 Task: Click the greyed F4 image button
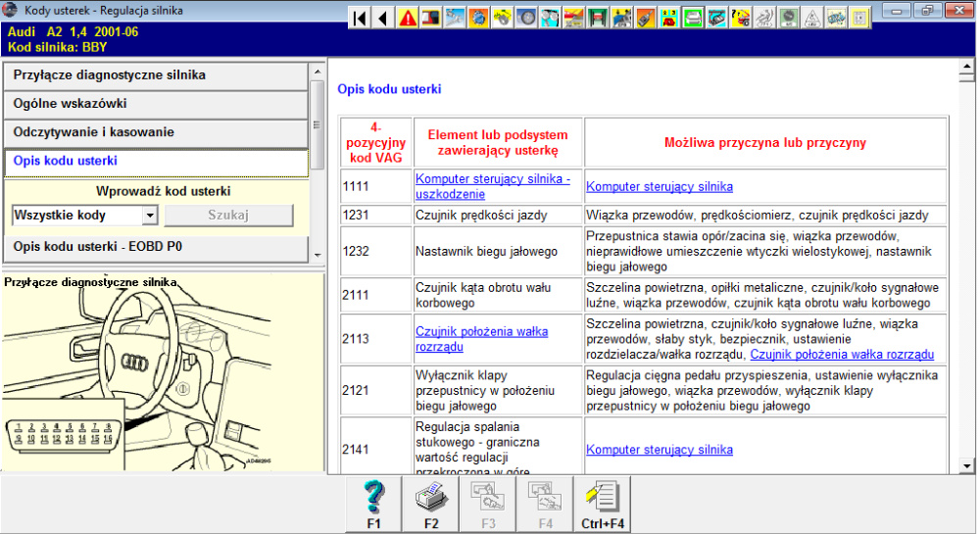(545, 505)
